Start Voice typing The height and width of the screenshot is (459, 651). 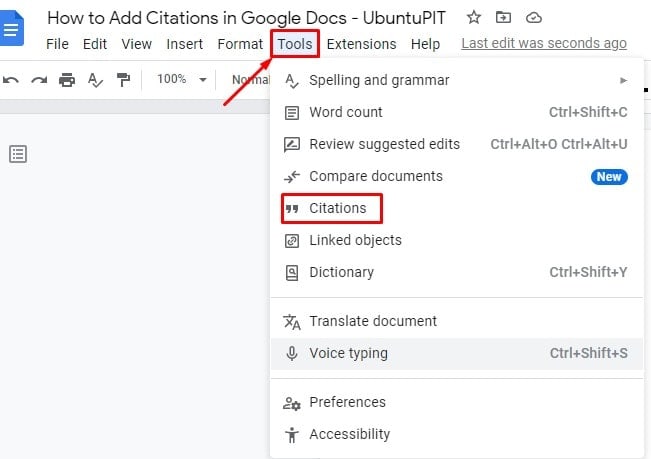click(x=457, y=353)
